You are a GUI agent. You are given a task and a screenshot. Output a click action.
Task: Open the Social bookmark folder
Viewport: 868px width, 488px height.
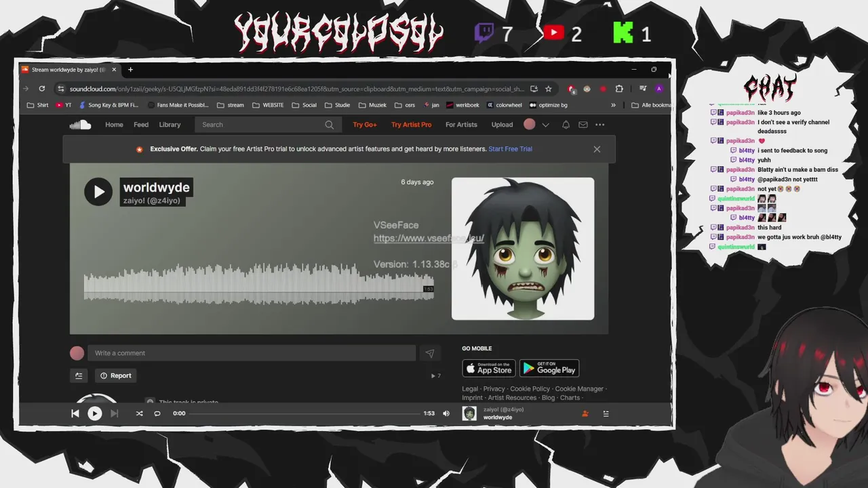click(x=304, y=105)
